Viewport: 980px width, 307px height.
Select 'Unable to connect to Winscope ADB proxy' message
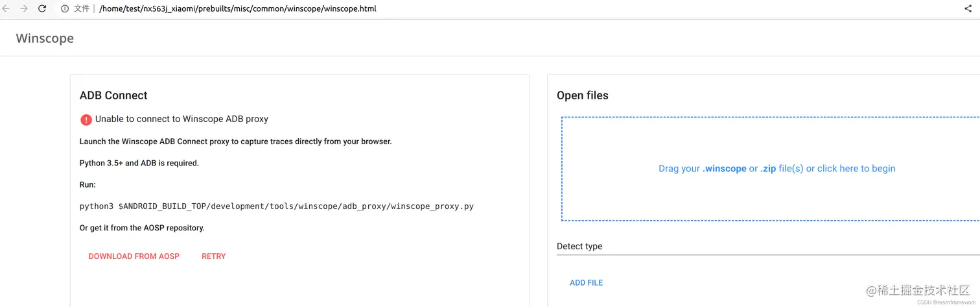coord(181,119)
